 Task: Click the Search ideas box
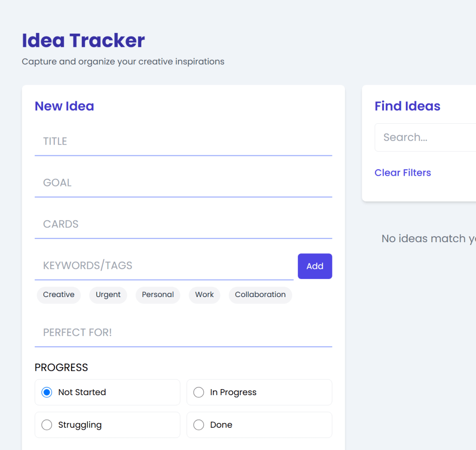[425, 138]
